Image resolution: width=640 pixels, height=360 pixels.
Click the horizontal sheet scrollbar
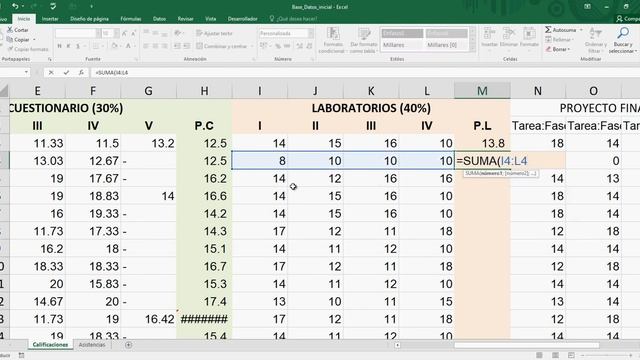(x=527, y=345)
